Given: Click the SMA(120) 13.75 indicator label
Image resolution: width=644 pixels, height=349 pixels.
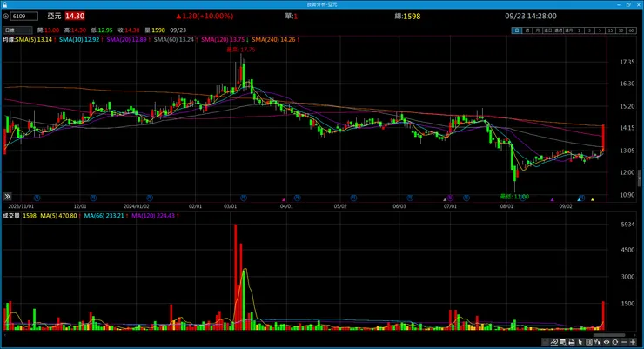Looking at the screenshot, I should pos(223,39).
